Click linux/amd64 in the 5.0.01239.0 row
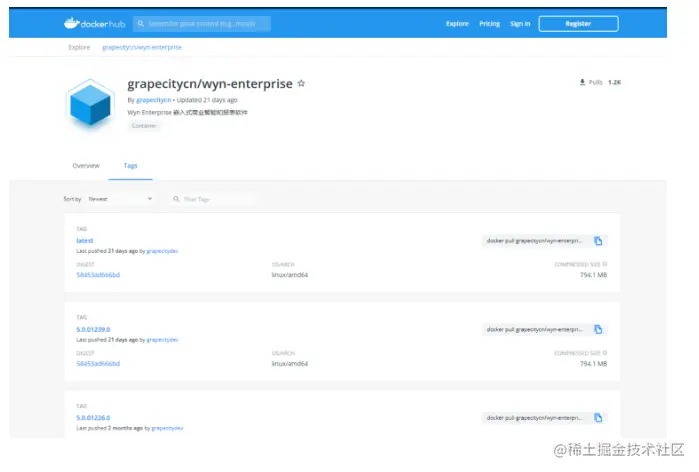 pos(290,364)
